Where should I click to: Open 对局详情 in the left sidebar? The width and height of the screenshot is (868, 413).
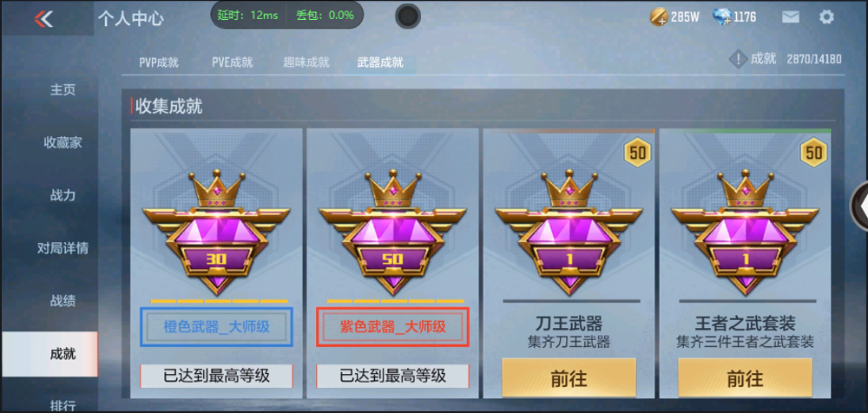63,248
